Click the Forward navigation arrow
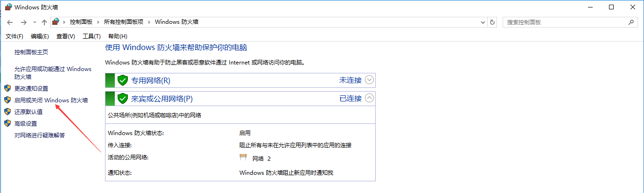 (24, 22)
